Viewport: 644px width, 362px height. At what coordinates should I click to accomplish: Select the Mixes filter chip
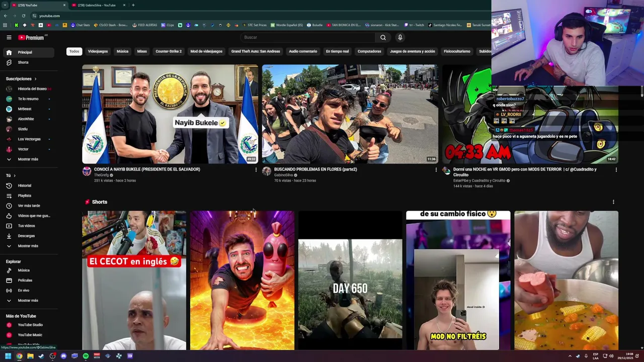tap(142, 51)
